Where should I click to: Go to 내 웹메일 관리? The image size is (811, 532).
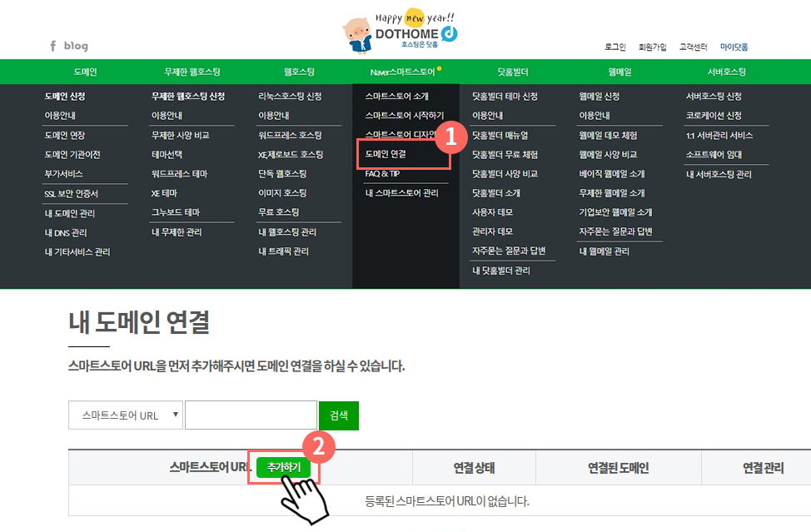[x=605, y=251]
